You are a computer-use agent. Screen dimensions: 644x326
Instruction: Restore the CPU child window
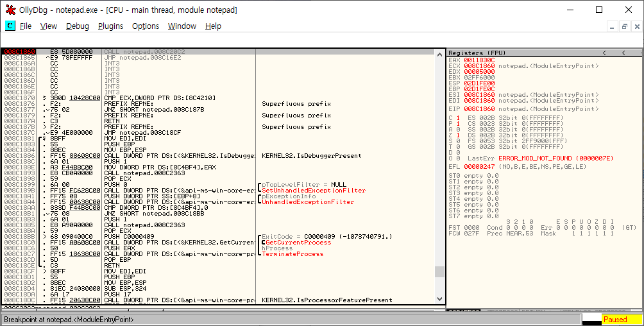(625, 27)
